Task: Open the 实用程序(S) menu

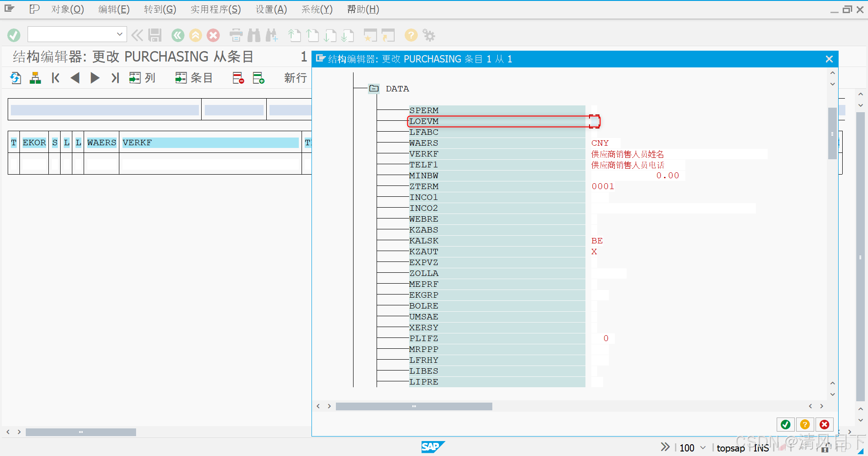Action: 216,9
